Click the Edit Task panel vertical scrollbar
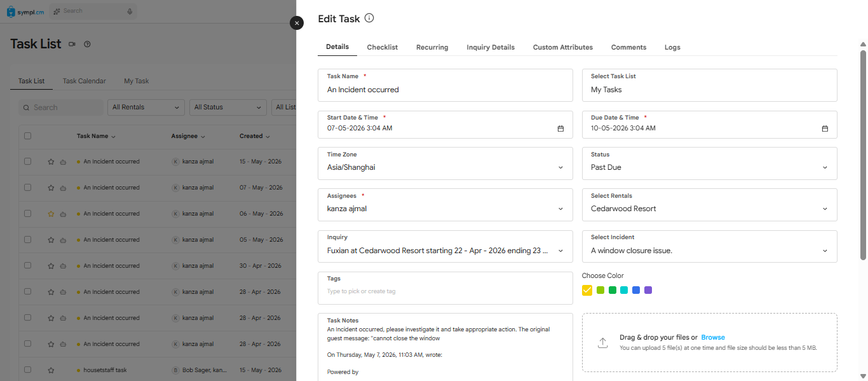The height and width of the screenshot is (381, 868). [x=863, y=154]
